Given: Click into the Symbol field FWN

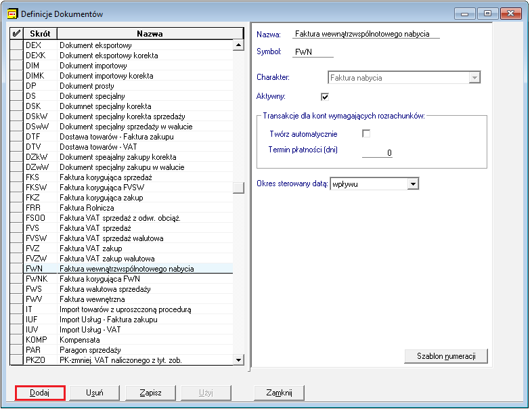Looking at the screenshot, I should tap(313, 52).
